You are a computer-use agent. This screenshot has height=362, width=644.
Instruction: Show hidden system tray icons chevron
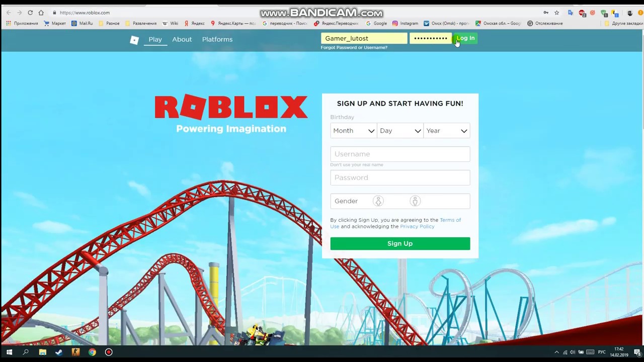pyautogui.click(x=556, y=352)
